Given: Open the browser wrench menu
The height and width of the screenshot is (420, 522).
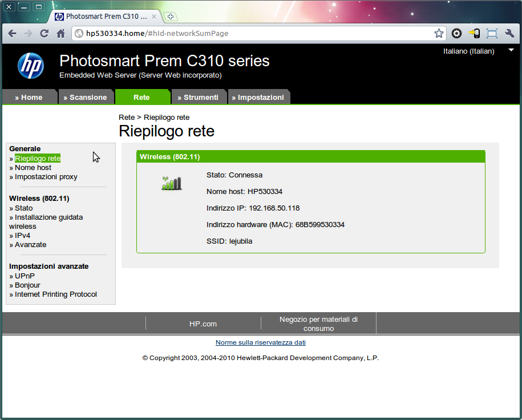Looking at the screenshot, I should coord(509,33).
